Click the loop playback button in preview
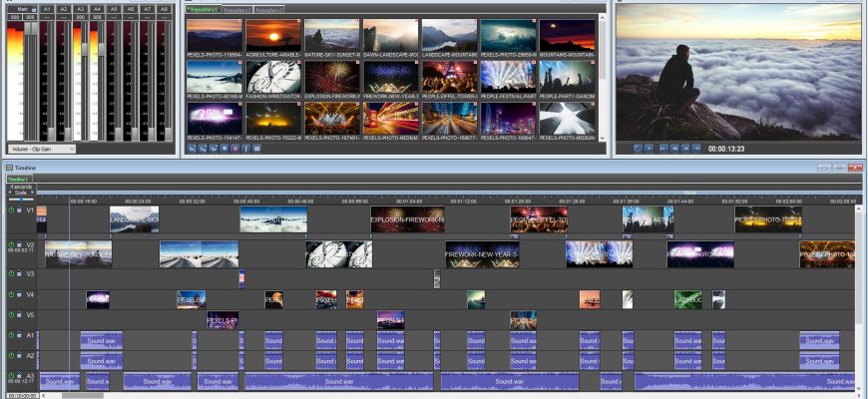This screenshot has width=868, height=399. click(x=638, y=148)
